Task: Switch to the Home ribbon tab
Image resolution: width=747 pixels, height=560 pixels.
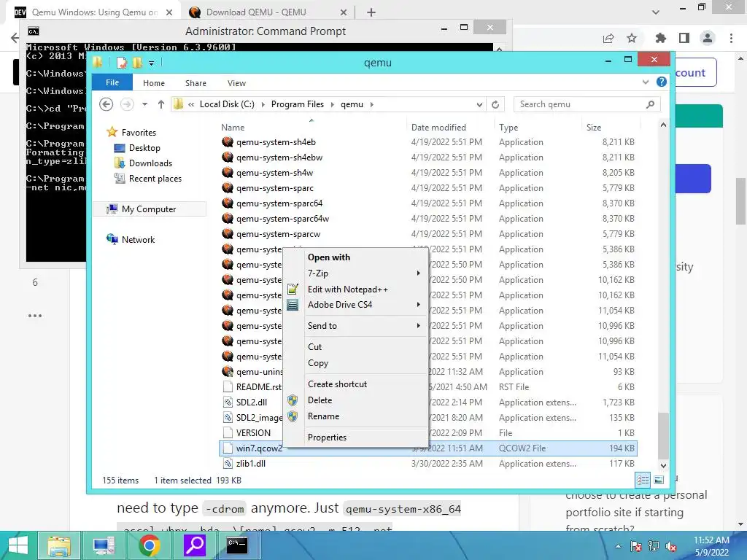Action: click(x=154, y=83)
